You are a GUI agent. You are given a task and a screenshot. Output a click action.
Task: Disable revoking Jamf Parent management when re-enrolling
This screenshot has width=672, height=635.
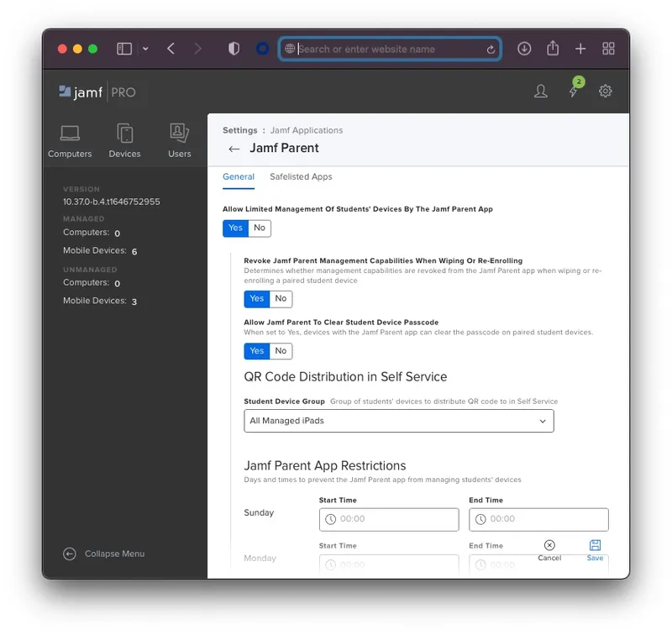pos(280,299)
